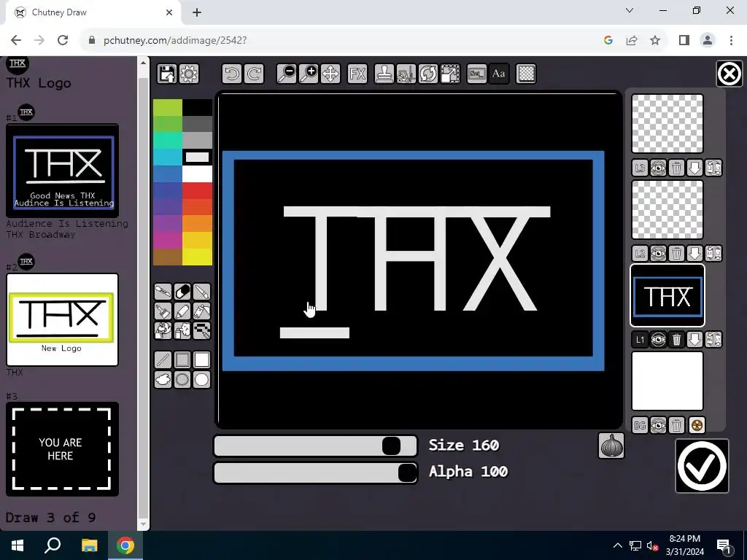Select the outlined circle shape tool

pyautogui.click(x=182, y=379)
